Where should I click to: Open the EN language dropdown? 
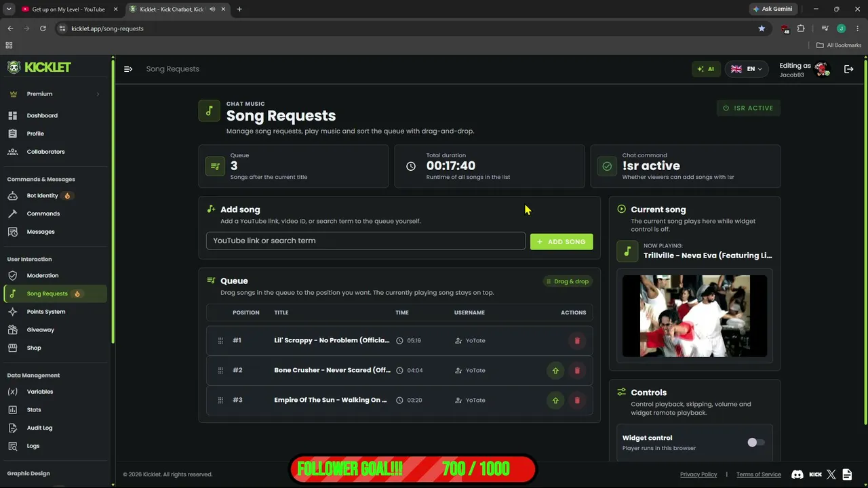pyautogui.click(x=746, y=69)
